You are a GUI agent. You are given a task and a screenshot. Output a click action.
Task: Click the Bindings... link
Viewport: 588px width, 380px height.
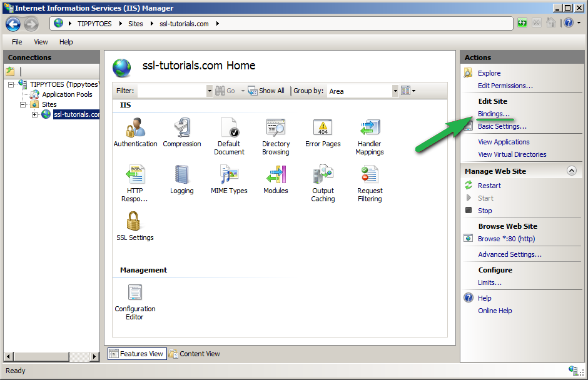(494, 114)
